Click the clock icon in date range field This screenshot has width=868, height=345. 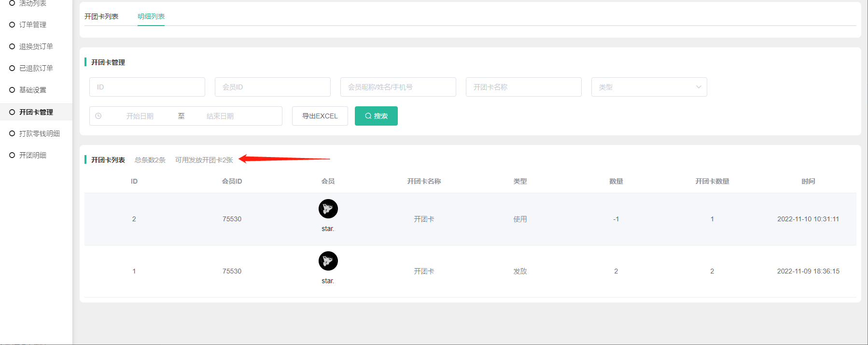pos(98,116)
